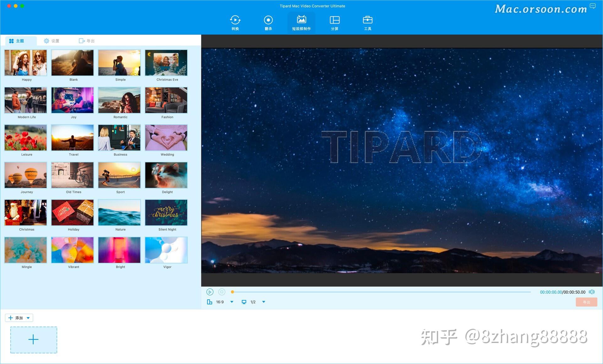Select the 短视频制作 (MV) module
The image size is (603, 364).
301,22
